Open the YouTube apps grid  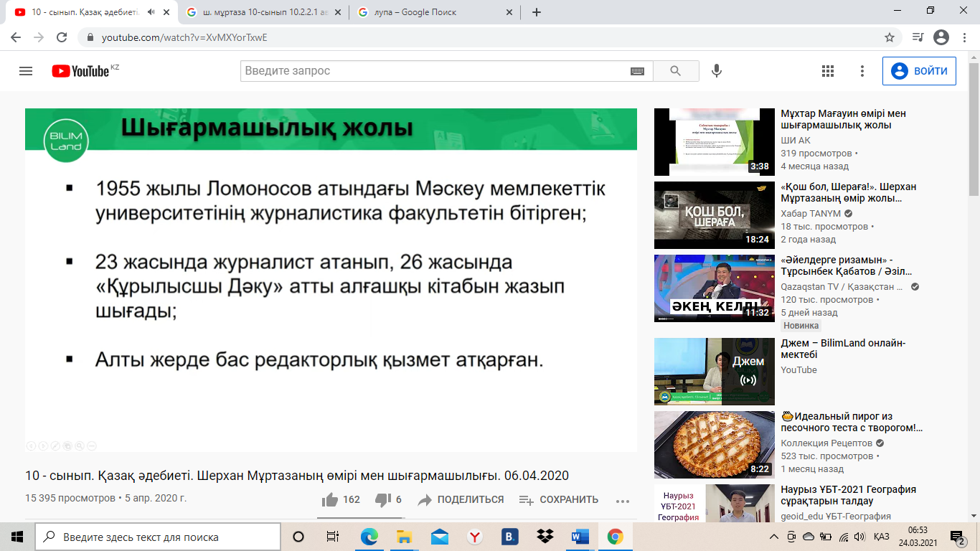tap(828, 71)
